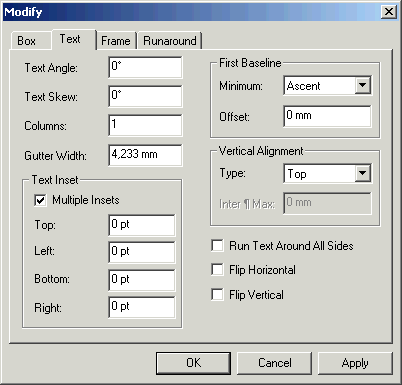Click the Cancel button

point(275,363)
